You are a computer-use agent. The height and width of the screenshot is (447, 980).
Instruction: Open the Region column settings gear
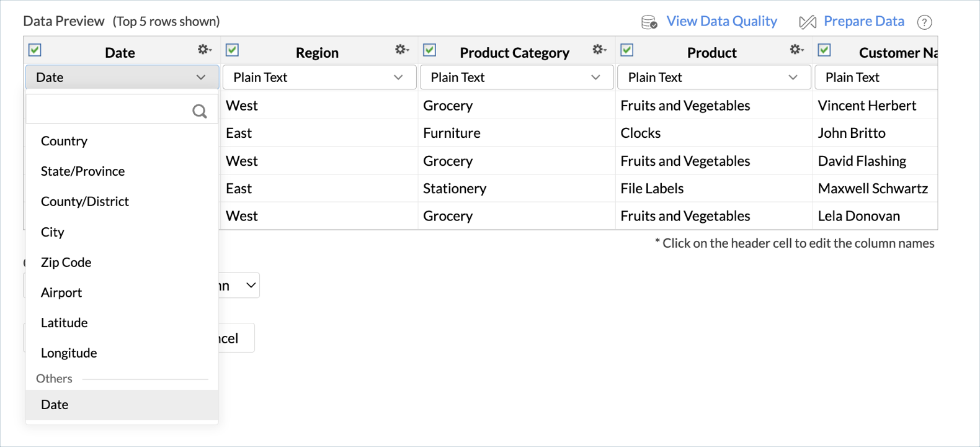(401, 50)
